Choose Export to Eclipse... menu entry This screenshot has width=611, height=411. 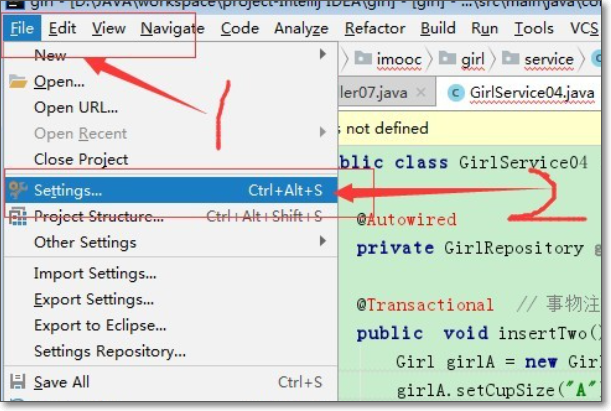coord(100,325)
